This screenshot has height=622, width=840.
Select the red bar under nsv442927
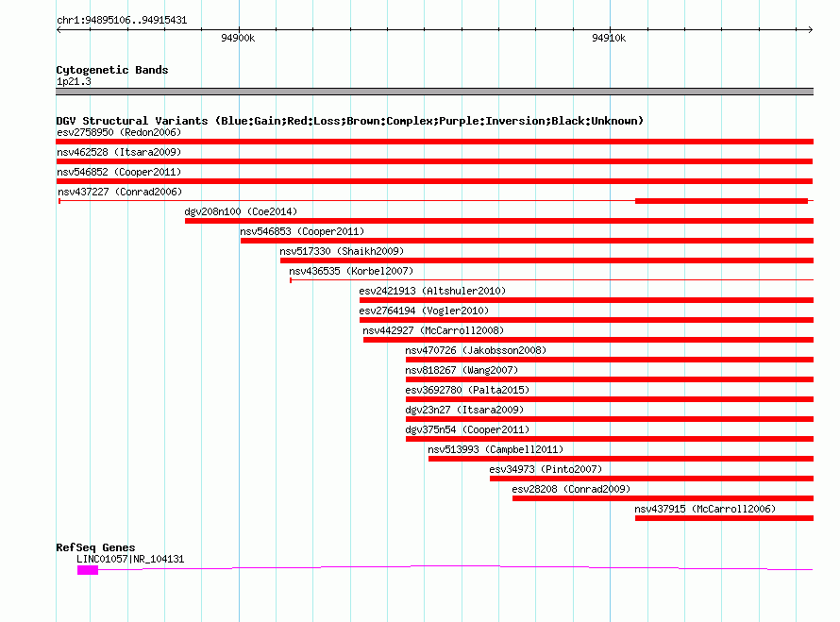click(x=588, y=340)
